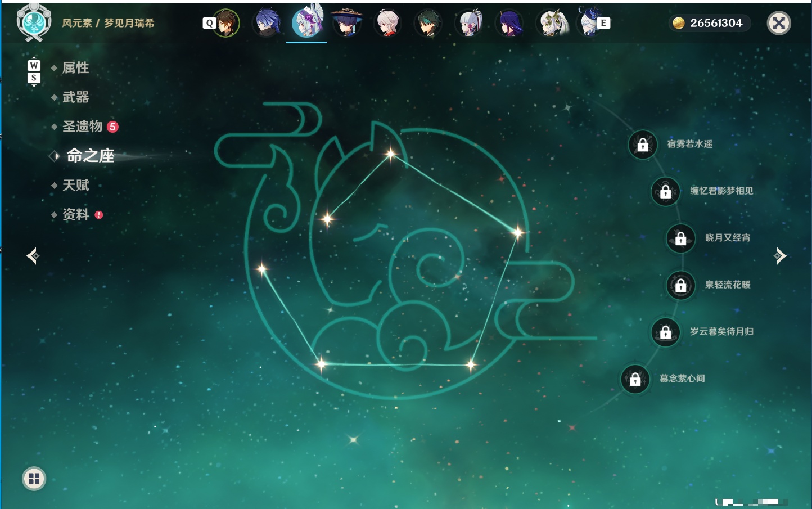The image size is (812, 509).
Task: Click the lock icon for 岁云暮矣待月归
Action: click(x=666, y=332)
